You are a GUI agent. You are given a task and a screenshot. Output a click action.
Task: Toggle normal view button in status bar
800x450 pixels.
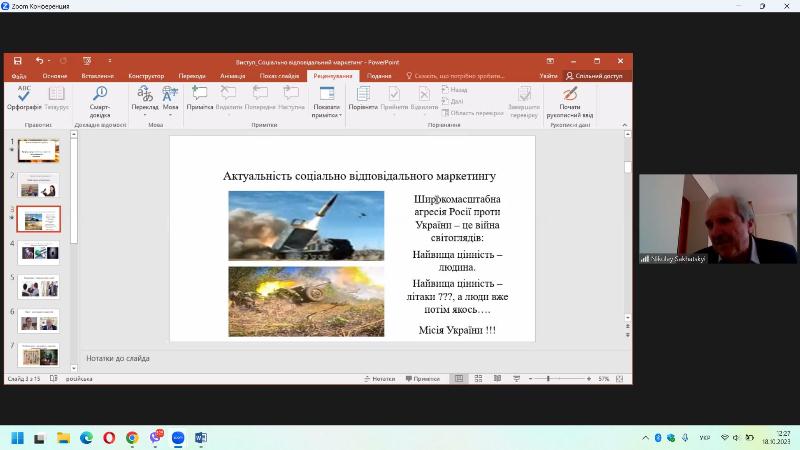coord(459,379)
